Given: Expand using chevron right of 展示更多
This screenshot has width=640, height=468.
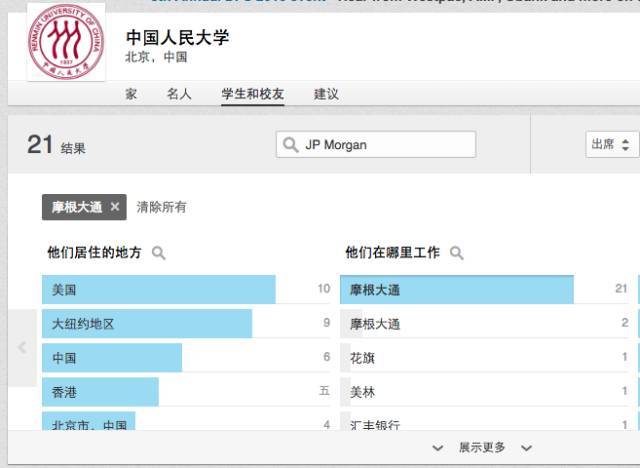Looking at the screenshot, I should [527, 448].
